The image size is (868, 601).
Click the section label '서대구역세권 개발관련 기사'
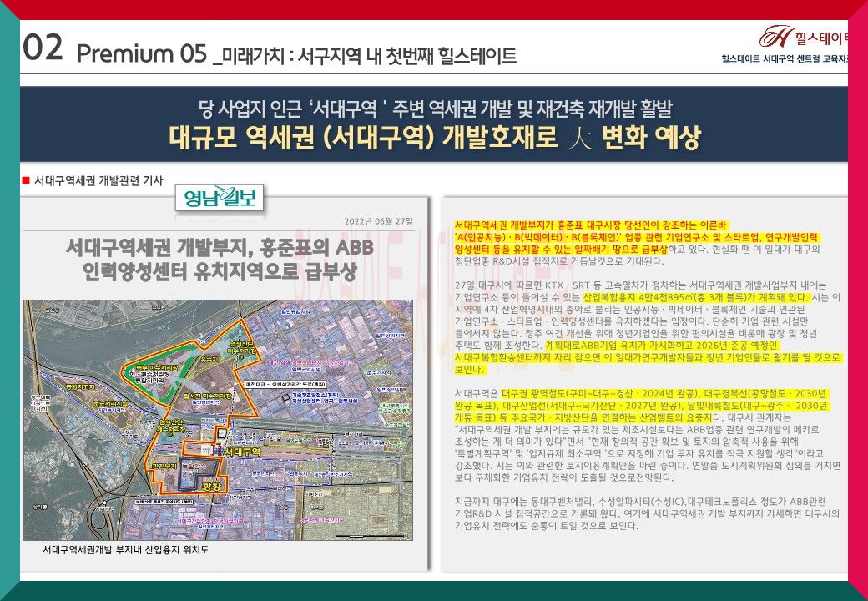tap(98, 180)
